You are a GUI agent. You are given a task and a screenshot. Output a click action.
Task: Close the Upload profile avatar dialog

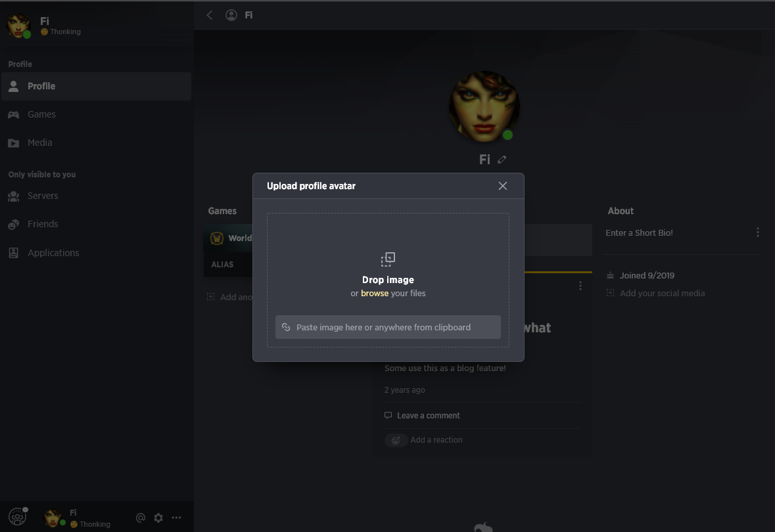(503, 186)
